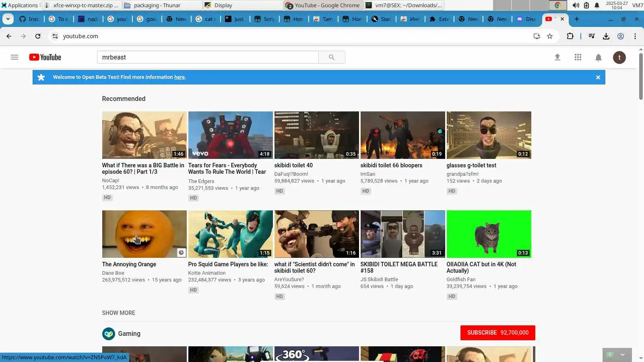Open 'glasses g-toilet test' video title
Screen dimensions: 644x362
[x=471, y=165]
